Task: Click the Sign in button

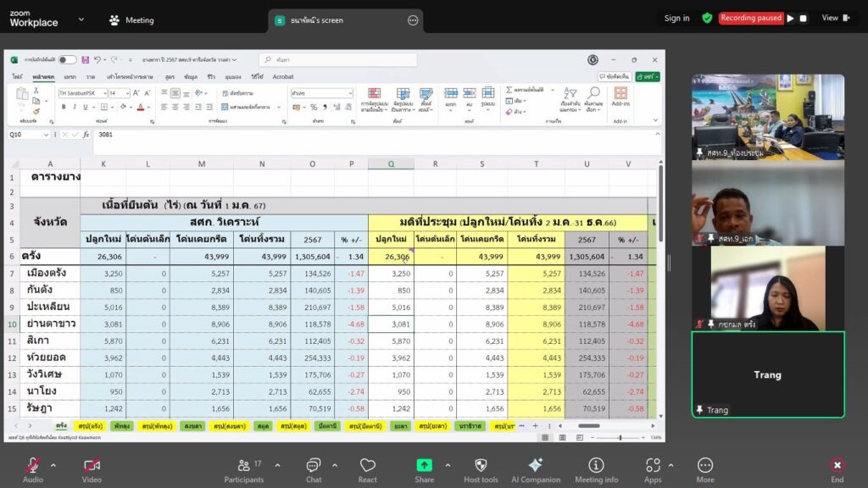Action: click(676, 18)
